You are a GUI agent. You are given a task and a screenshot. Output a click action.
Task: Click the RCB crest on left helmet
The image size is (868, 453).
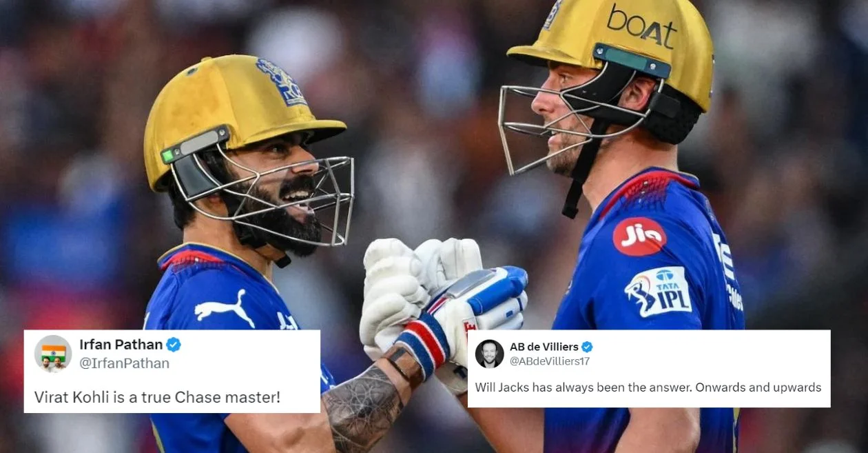[x=280, y=81]
